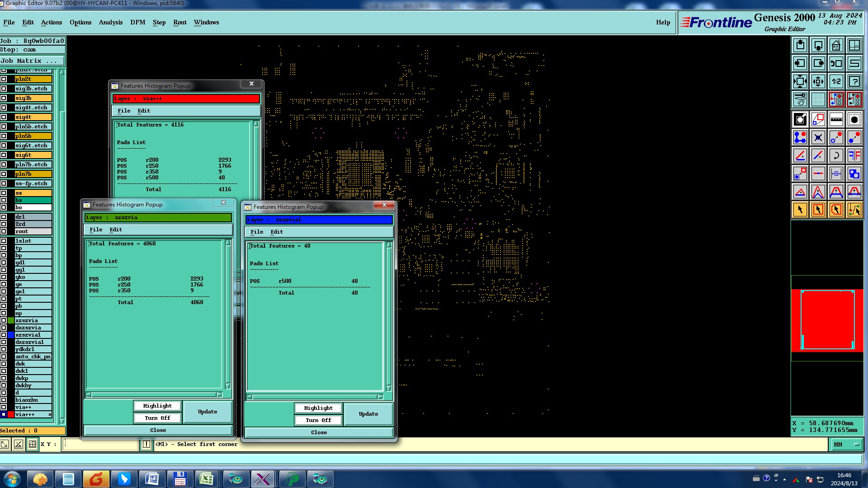Image resolution: width=868 pixels, height=488 pixels.
Task: Open the Rout menu
Action: click(x=180, y=22)
